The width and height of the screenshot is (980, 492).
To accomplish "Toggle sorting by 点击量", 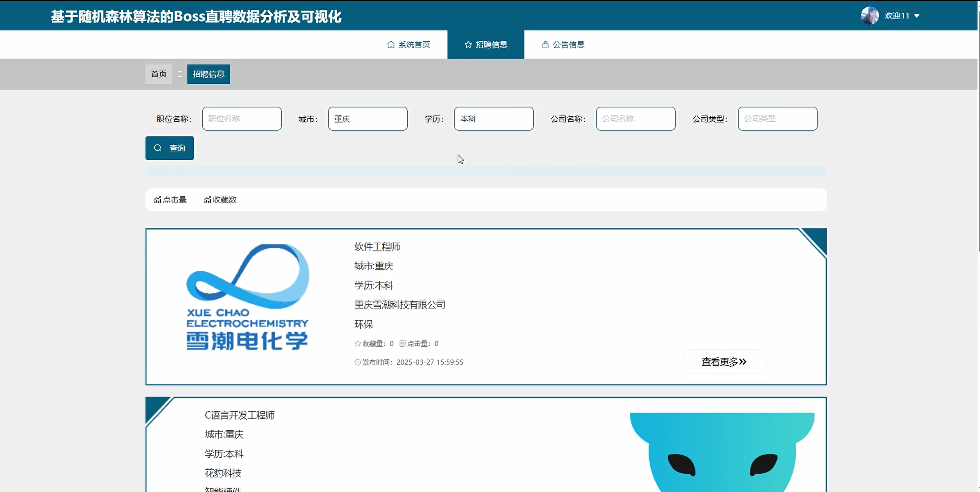I will point(170,200).
